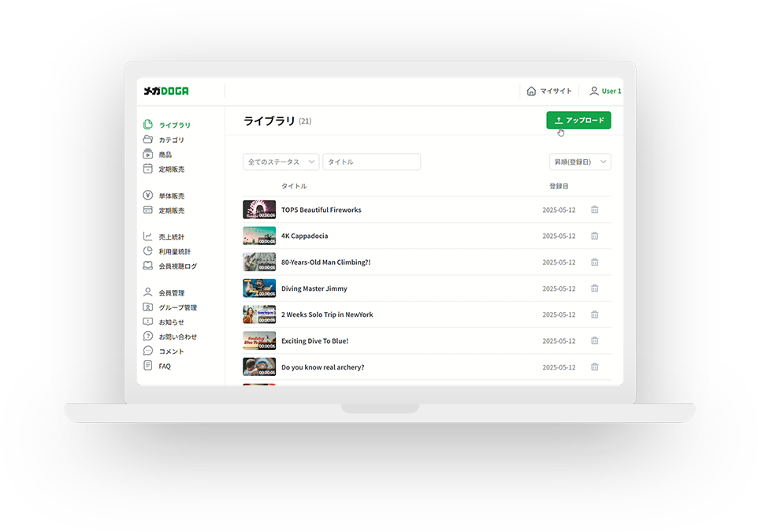Click the sales statistics chart icon
The width and height of the screenshot is (758, 532).
tap(148, 236)
